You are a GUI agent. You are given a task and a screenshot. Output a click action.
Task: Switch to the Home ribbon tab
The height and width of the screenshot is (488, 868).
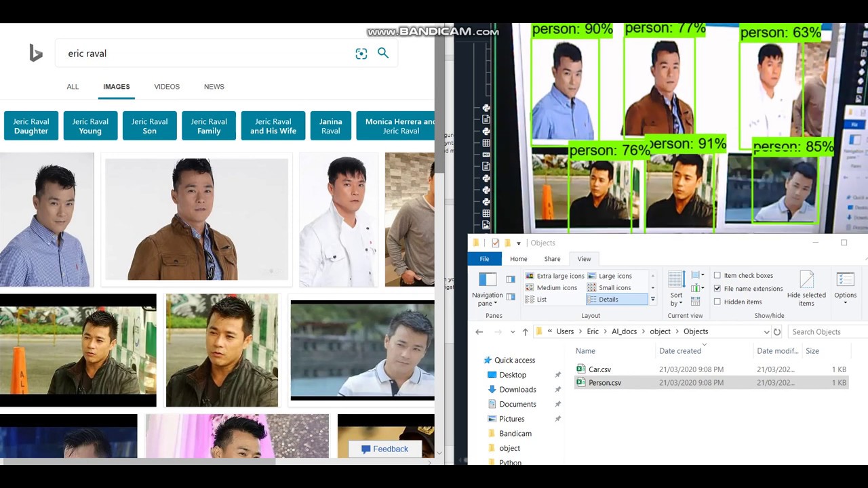[519, 259]
